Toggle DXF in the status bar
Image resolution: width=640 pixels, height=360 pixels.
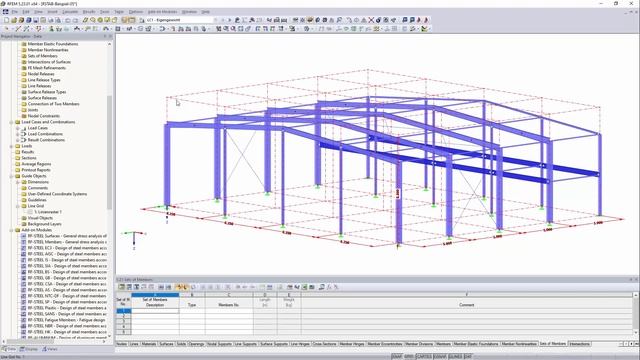pos(468,357)
